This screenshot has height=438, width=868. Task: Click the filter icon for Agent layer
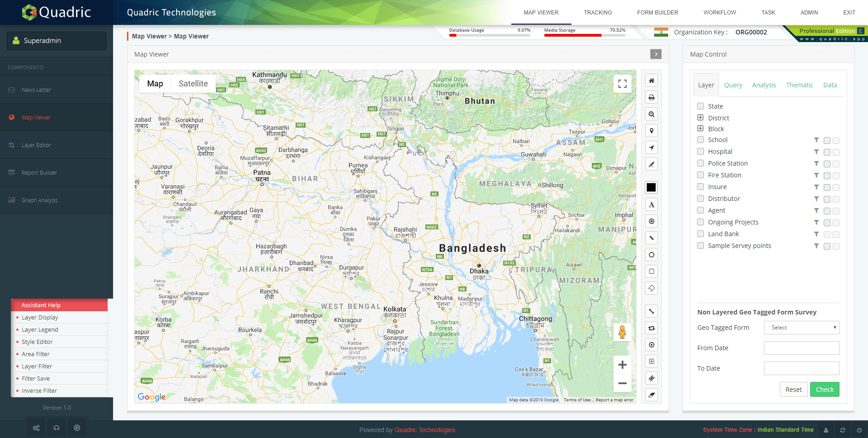tap(816, 210)
